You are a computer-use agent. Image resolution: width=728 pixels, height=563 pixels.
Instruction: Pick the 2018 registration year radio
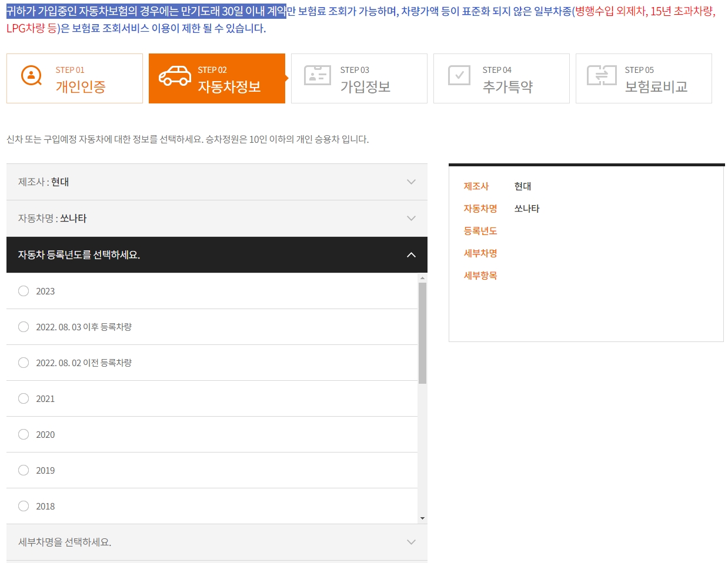click(24, 506)
